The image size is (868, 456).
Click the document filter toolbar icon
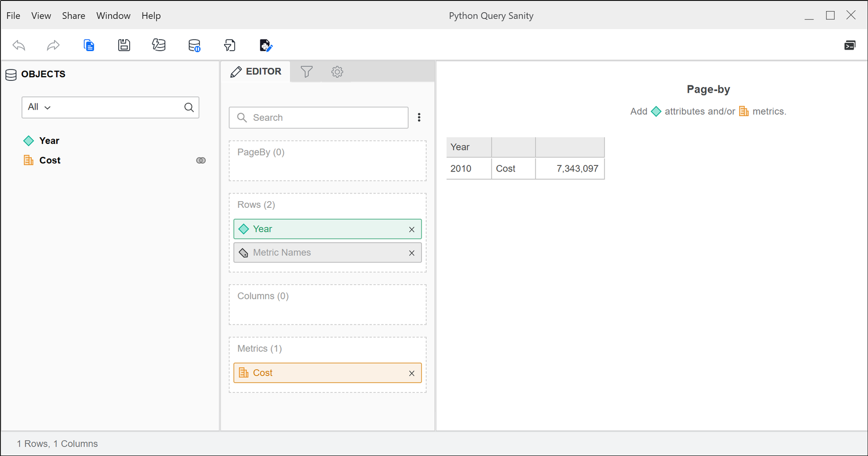click(x=230, y=46)
